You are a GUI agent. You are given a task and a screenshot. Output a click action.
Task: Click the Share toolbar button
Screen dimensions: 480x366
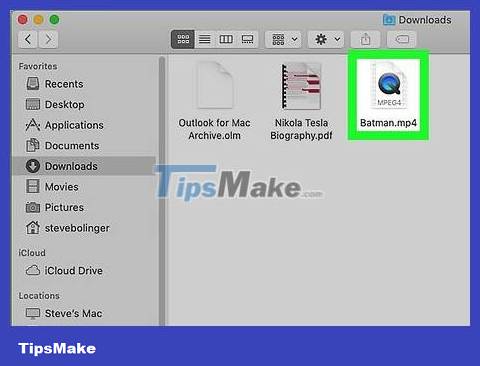(366, 39)
